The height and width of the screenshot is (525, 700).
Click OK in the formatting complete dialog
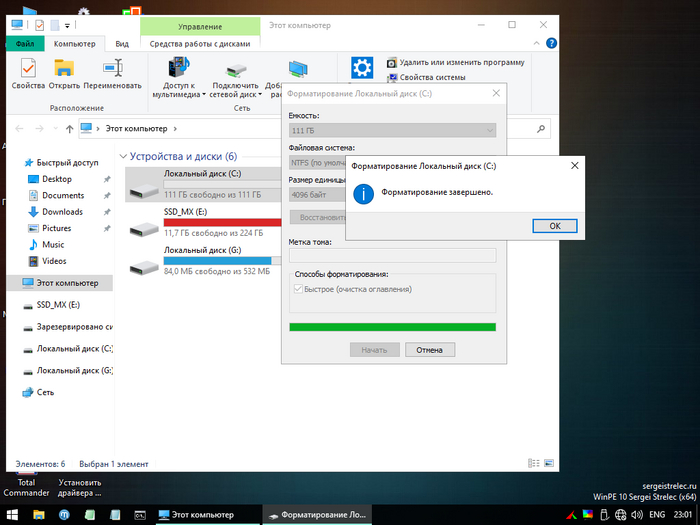click(554, 226)
